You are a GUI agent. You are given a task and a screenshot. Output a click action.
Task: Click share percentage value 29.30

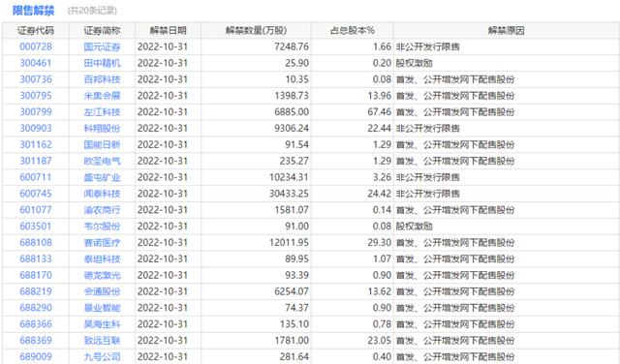click(379, 242)
